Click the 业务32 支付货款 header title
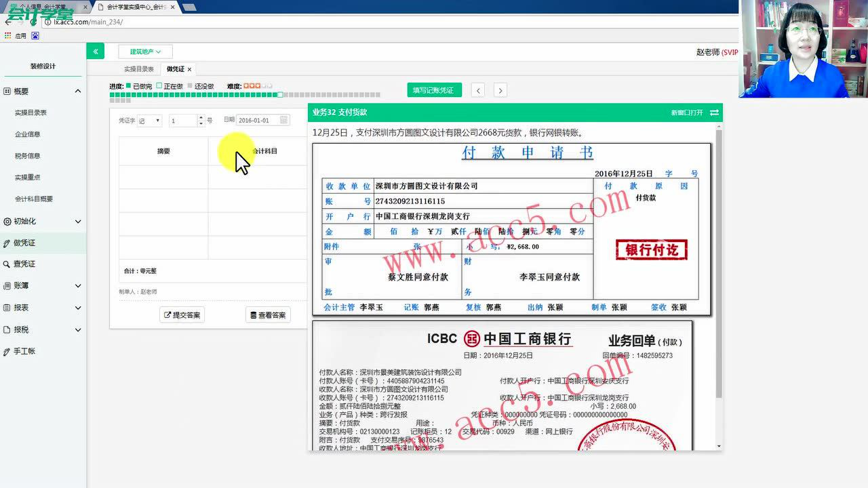This screenshot has width=868, height=488. pos(340,113)
